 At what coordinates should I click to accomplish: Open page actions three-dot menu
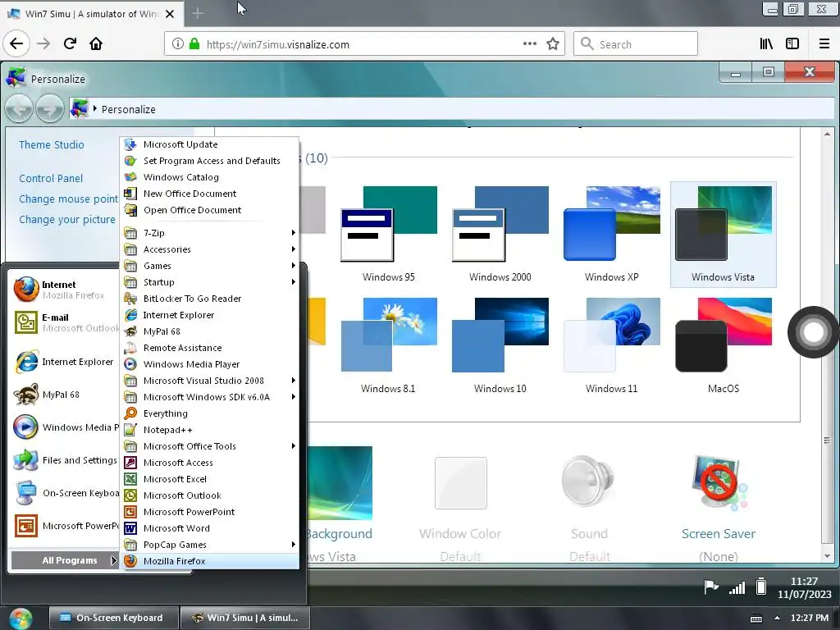530,44
